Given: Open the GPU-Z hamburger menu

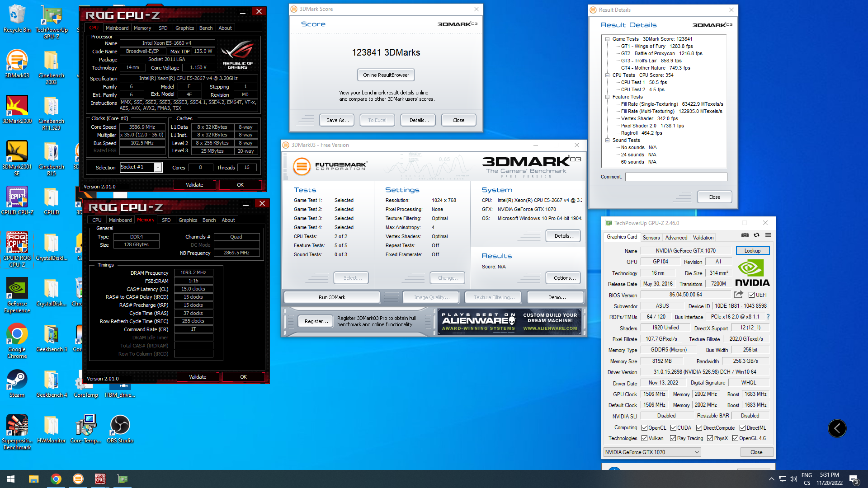Looking at the screenshot, I should tap(768, 235).
